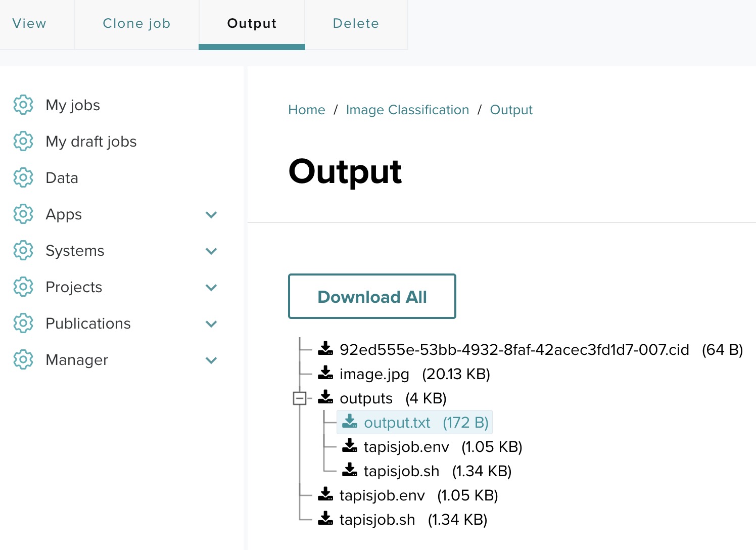
Task: Click the gear icon beside My draft jobs
Action: point(23,141)
